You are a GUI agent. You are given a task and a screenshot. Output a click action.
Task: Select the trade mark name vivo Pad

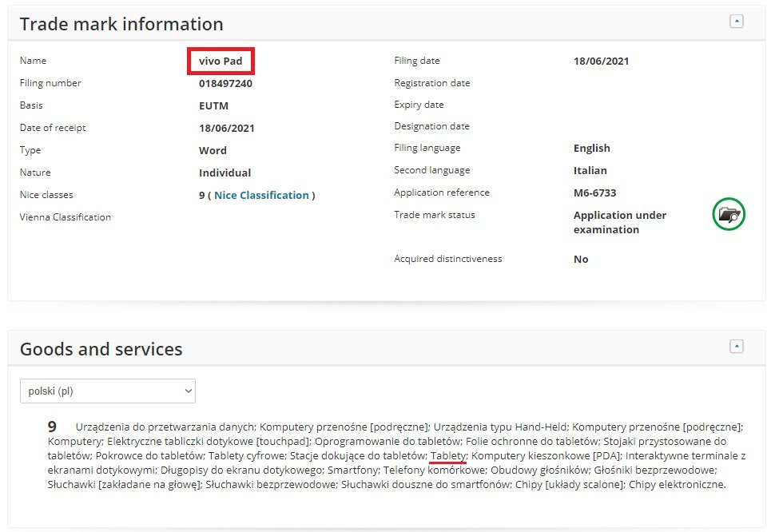pyautogui.click(x=221, y=61)
